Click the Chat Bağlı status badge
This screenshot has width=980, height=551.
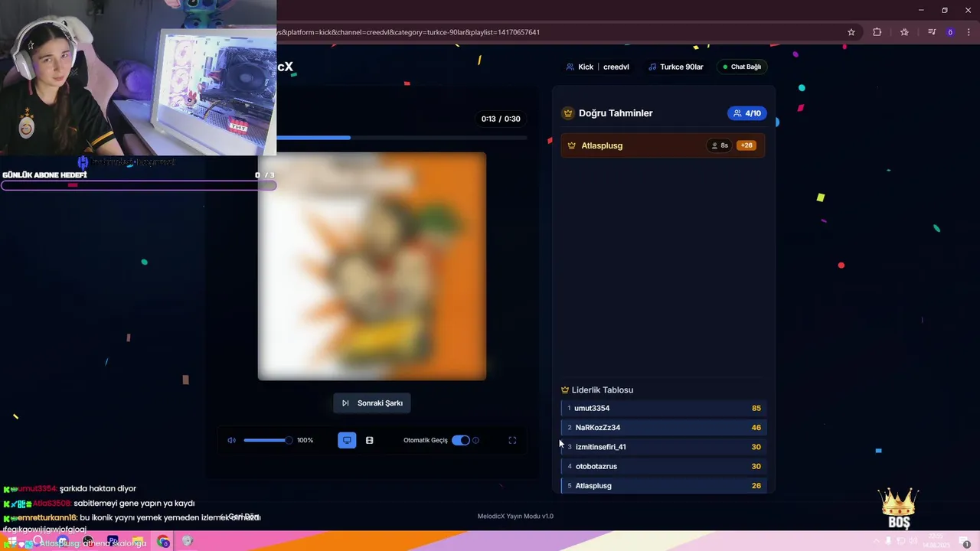[x=742, y=67]
